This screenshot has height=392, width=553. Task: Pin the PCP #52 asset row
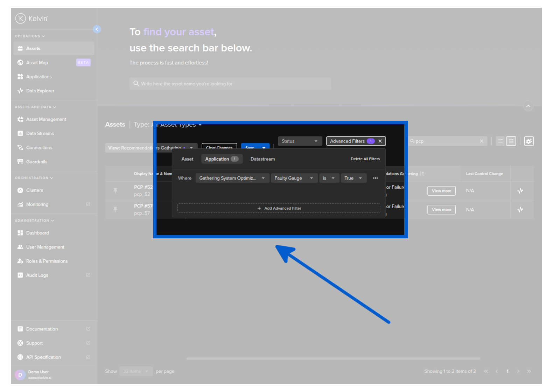pos(115,191)
